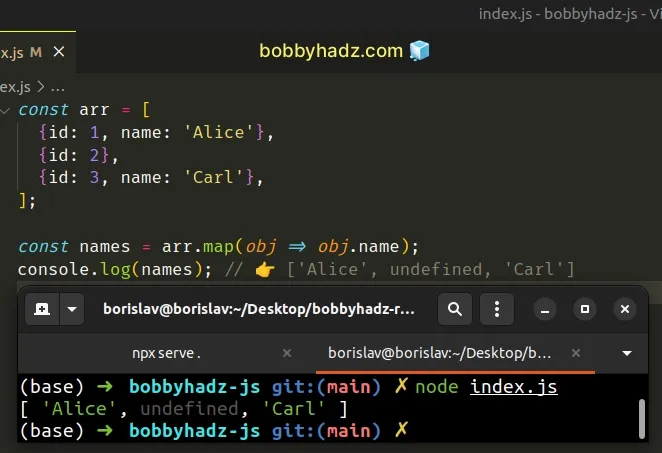Image resolution: width=662 pixels, height=453 pixels.
Task: Click the underlined index.js in the terminal
Action: click(514, 387)
